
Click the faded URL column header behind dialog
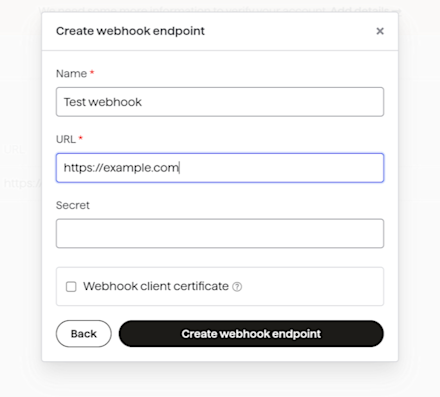pyautogui.click(x=14, y=149)
